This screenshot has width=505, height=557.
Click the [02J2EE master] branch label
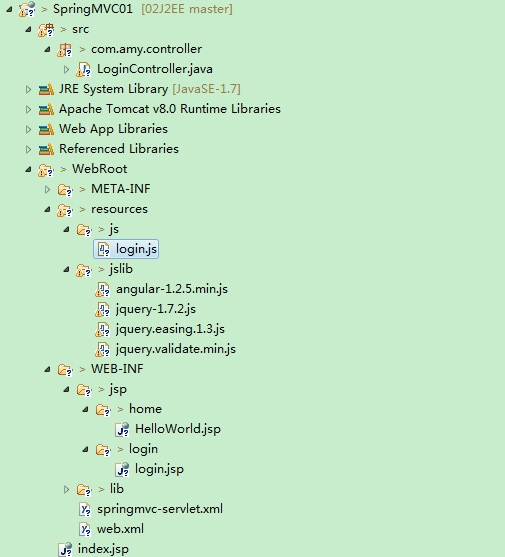pyautogui.click(x=187, y=9)
